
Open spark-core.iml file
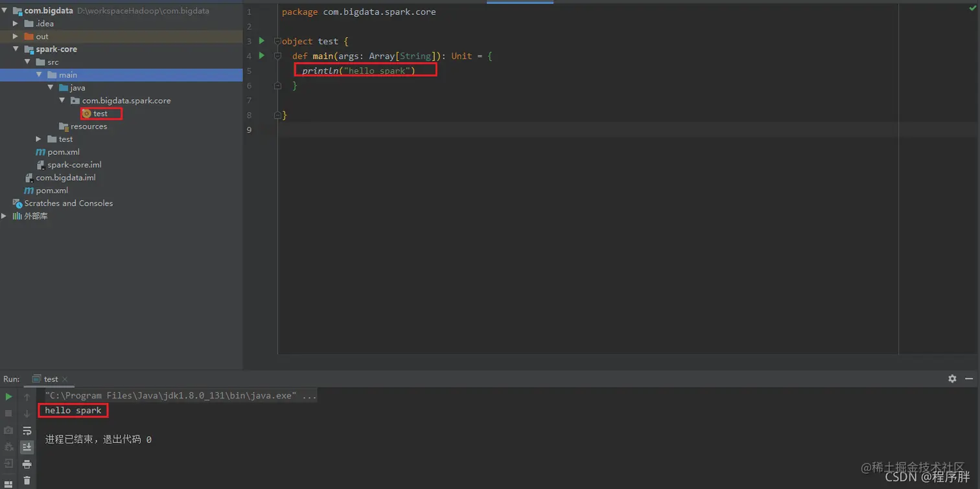click(69, 165)
